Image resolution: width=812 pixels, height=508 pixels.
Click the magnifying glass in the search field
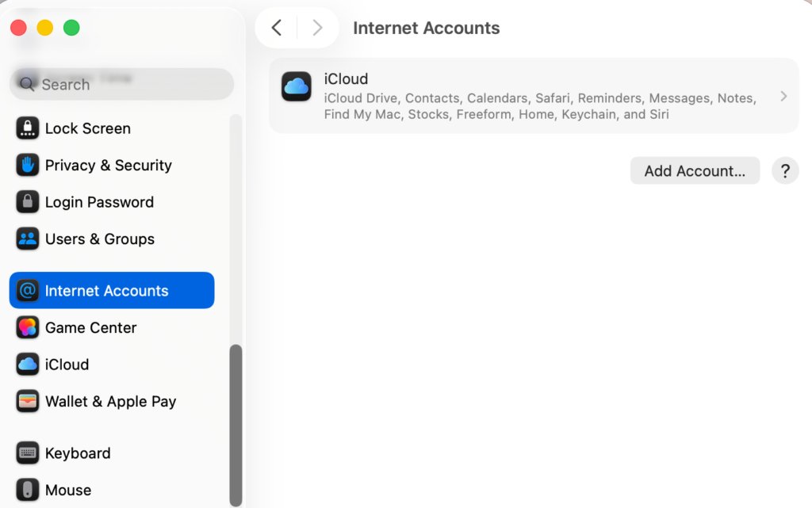[x=27, y=84]
